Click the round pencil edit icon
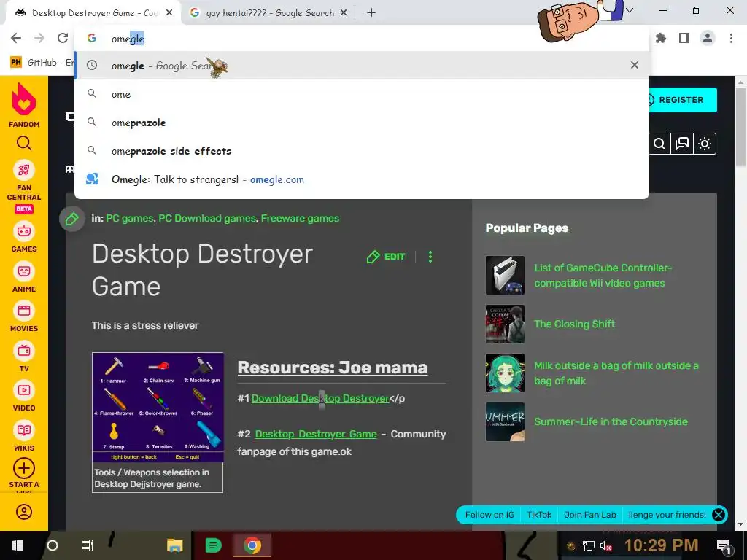The height and width of the screenshot is (560, 747). [72, 219]
